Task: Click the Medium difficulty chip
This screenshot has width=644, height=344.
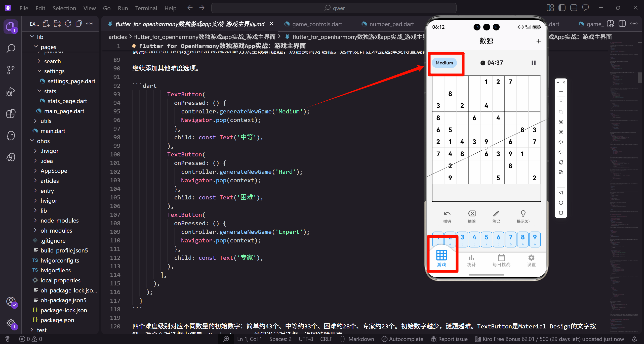Action: [x=444, y=63]
